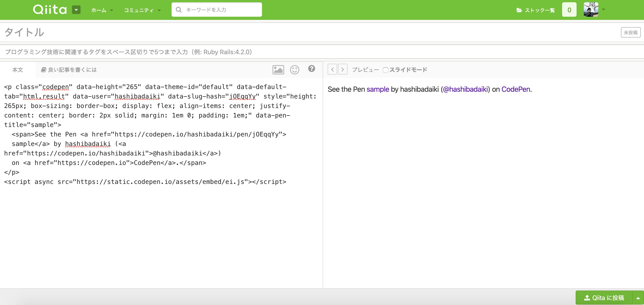
Task: Expand the post options arrow
Action: [638, 298]
